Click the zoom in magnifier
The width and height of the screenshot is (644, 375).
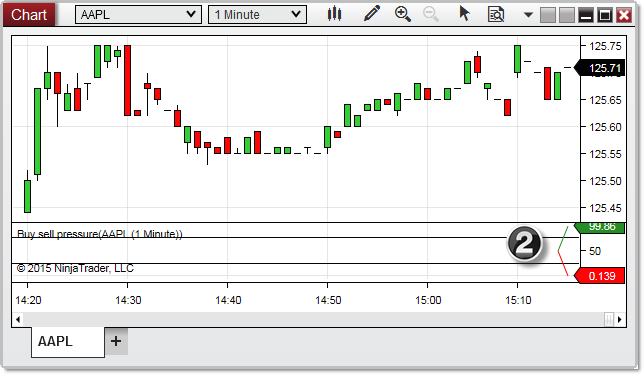tap(402, 14)
